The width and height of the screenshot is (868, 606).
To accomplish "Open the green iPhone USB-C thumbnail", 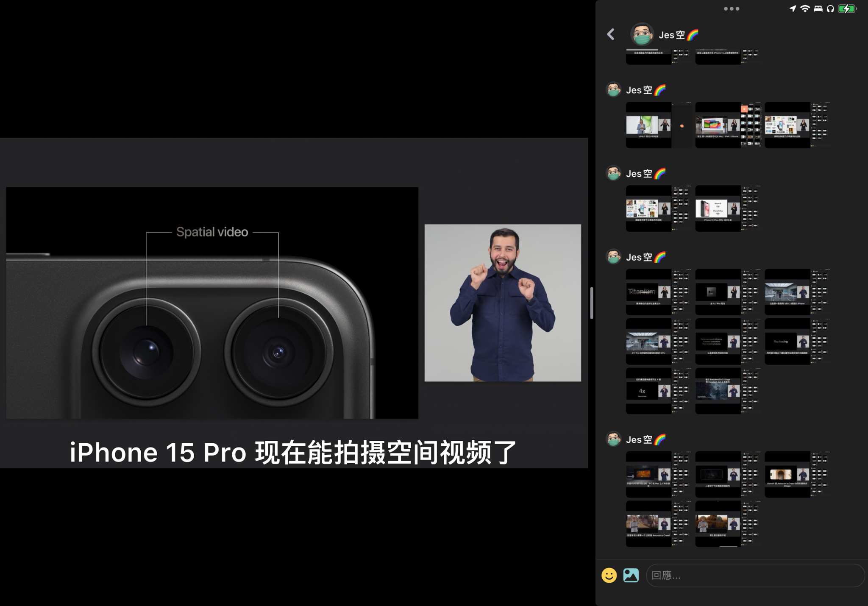I will pyautogui.click(x=658, y=125).
